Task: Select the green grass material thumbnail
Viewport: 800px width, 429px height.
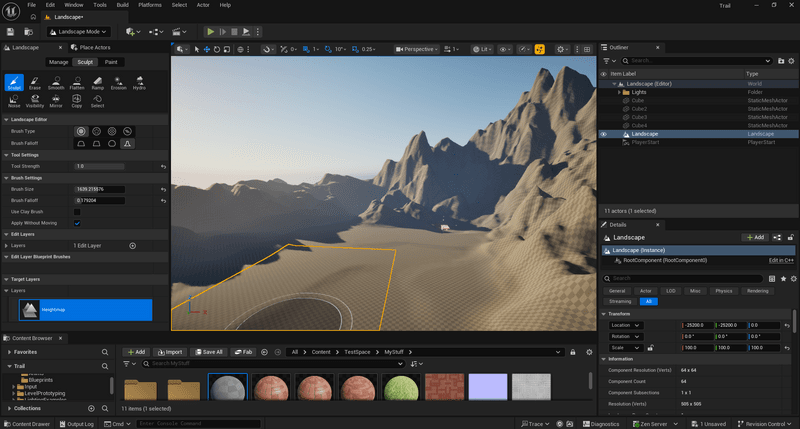Action: click(401, 387)
